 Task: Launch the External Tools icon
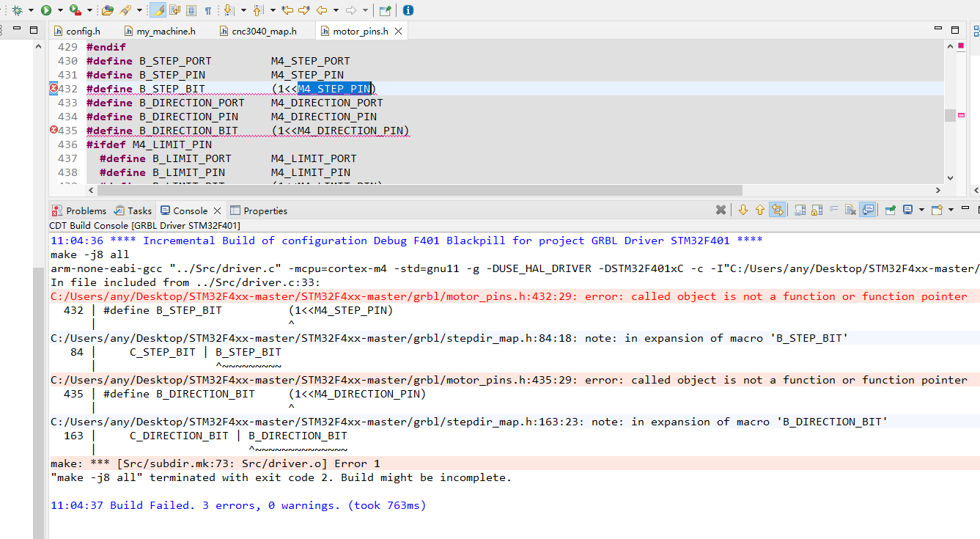75,10
